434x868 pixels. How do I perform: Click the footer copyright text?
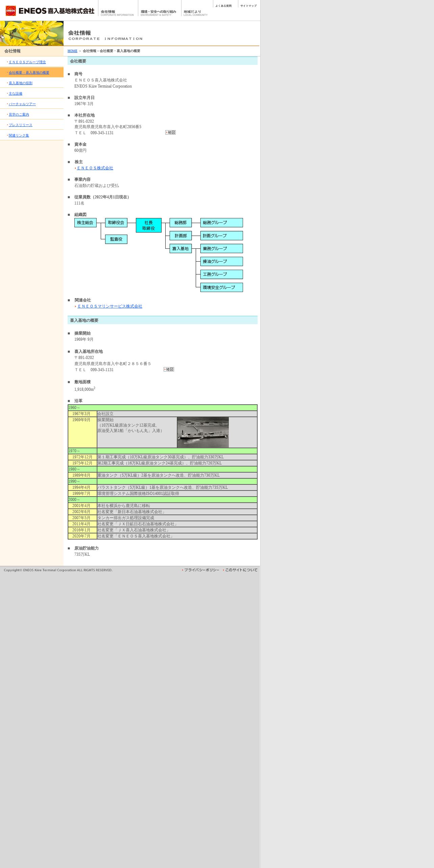point(58,570)
